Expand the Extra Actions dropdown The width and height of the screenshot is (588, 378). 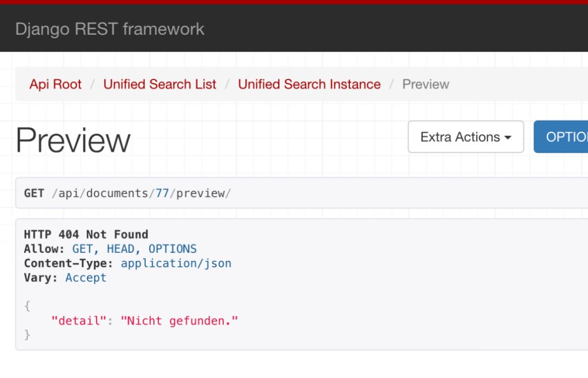pyautogui.click(x=466, y=137)
